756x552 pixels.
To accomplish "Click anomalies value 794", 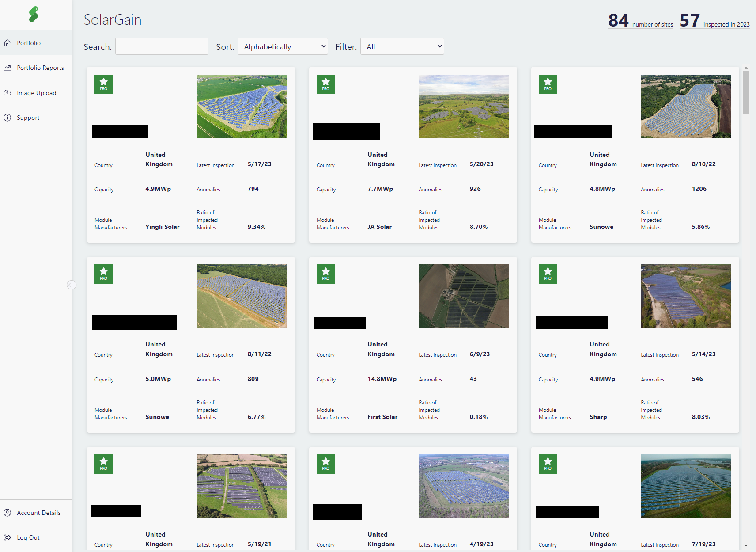I will [x=253, y=189].
